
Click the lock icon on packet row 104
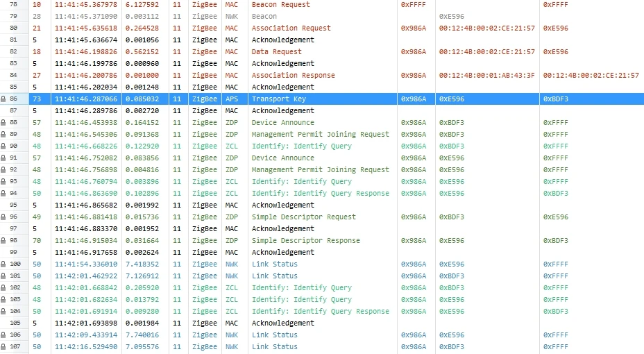click(3, 311)
